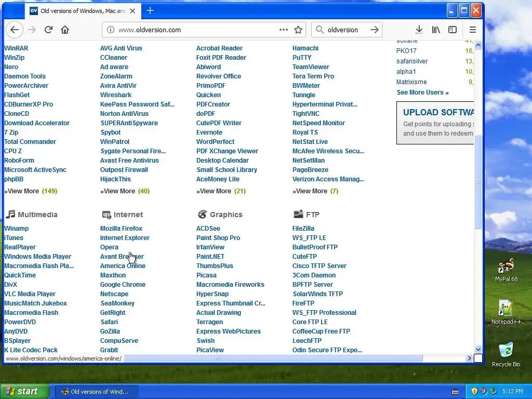Click the FTP category icon
Viewport: 532px width, 399px height.
tap(298, 214)
